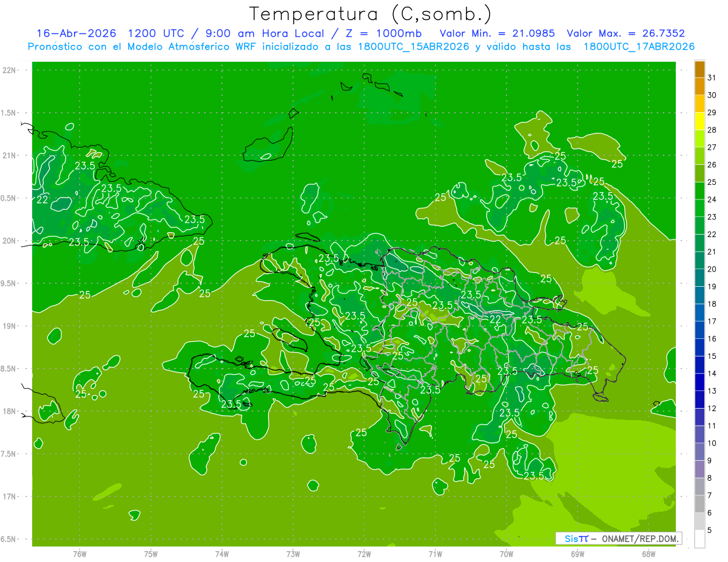Click the Valor Max. = 26.7352 text

(x=626, y=33)
